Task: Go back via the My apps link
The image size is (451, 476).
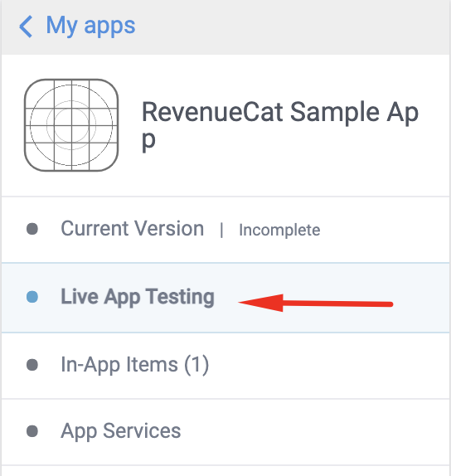Action: pyautogui.click(x=90, y=26)
